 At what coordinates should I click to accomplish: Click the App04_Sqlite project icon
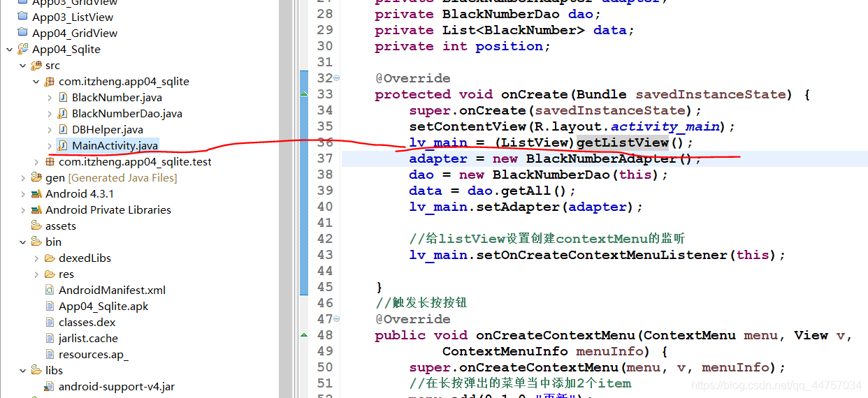[x=23, y=49]
